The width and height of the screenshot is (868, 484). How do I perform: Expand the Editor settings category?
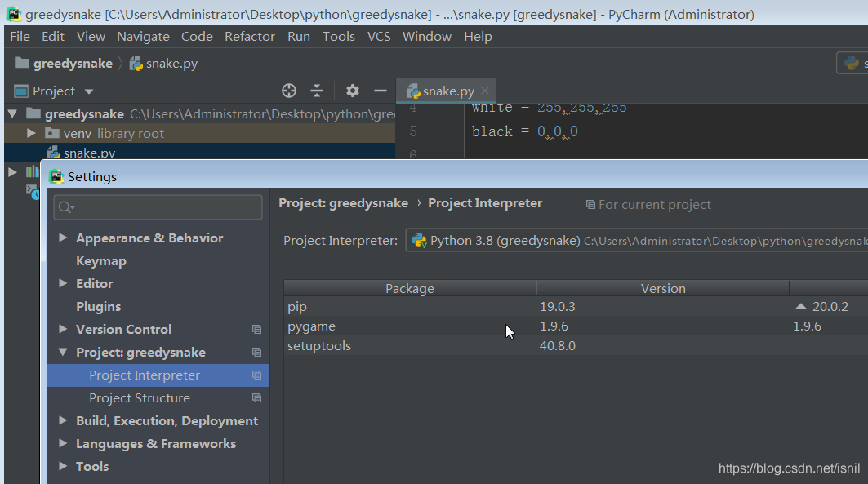pos(63,283)
